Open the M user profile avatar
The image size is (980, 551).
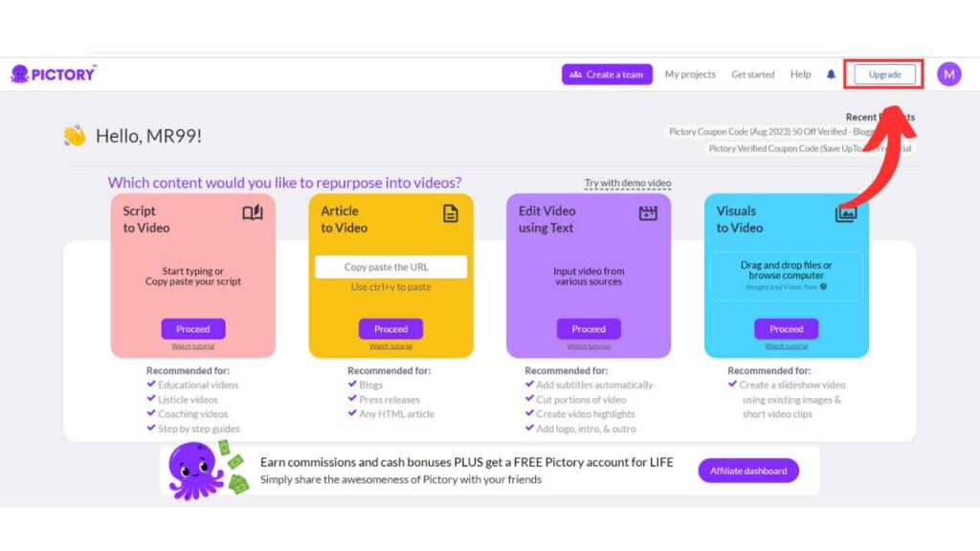[x=948, y=75]
